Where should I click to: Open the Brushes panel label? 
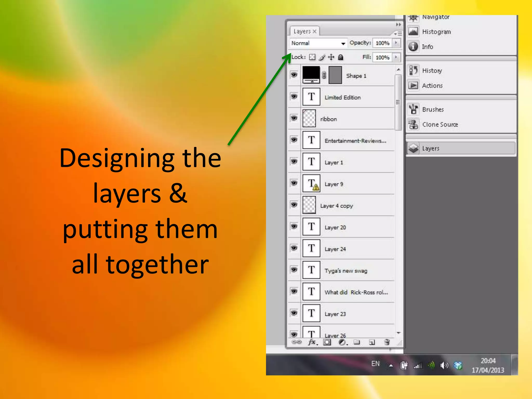pos(433,109)
